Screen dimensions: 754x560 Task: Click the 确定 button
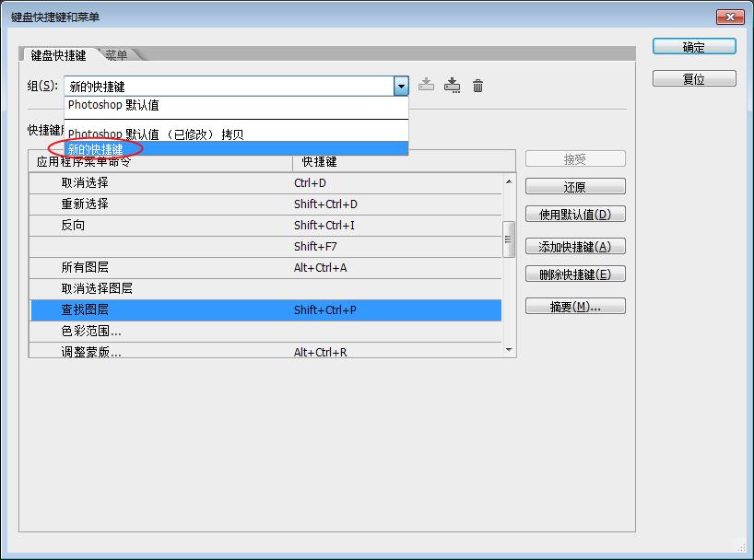click(x=694, y=47)
